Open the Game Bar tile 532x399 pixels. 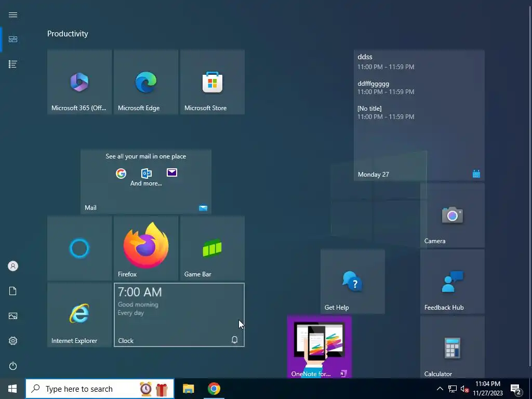(212, 248)
